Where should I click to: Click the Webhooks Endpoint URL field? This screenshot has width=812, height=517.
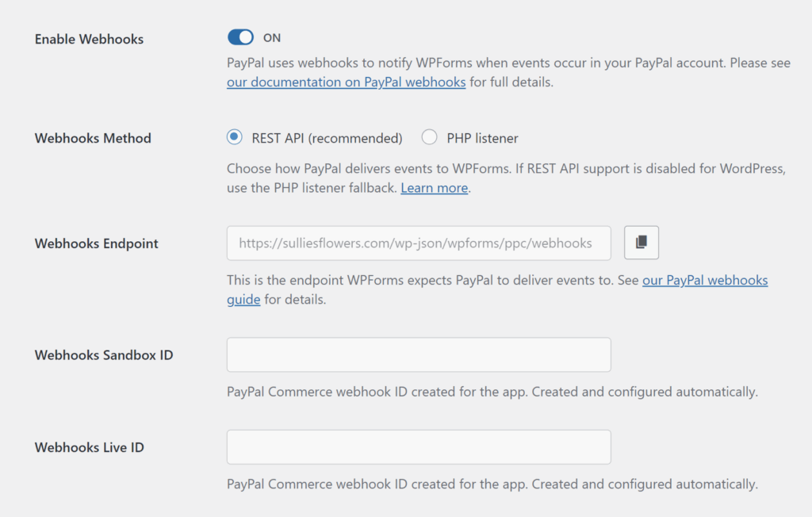point(418,243)
